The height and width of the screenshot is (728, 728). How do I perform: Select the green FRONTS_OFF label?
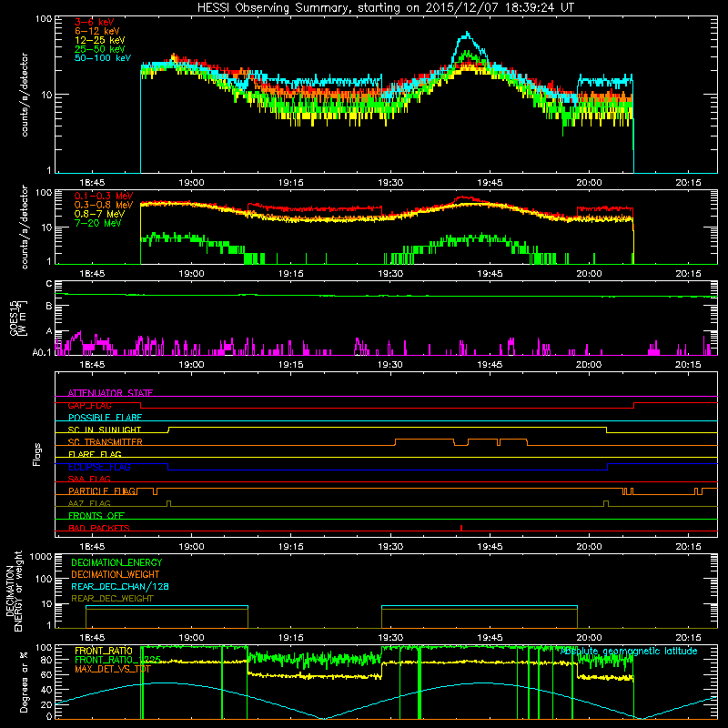pos(96,515)
